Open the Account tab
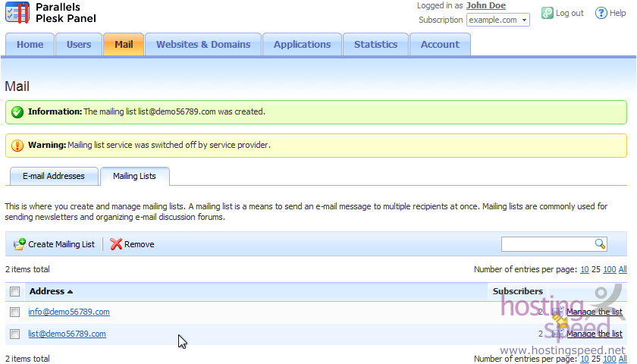Screen dimensions: 637x364 tap(440, 44)
